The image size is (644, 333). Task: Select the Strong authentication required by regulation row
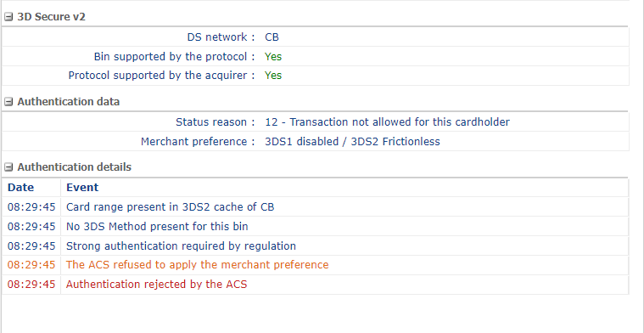point(315,246)
